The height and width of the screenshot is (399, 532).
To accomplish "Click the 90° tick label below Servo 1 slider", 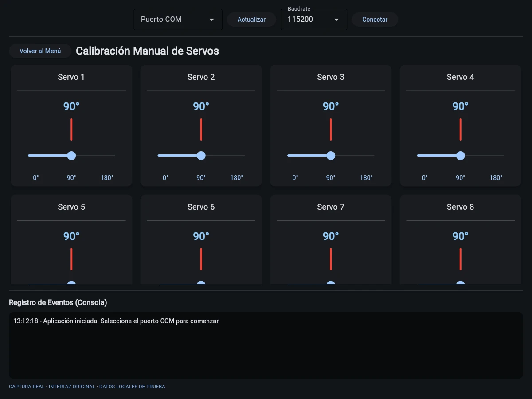I will click(x=71, y=178).
